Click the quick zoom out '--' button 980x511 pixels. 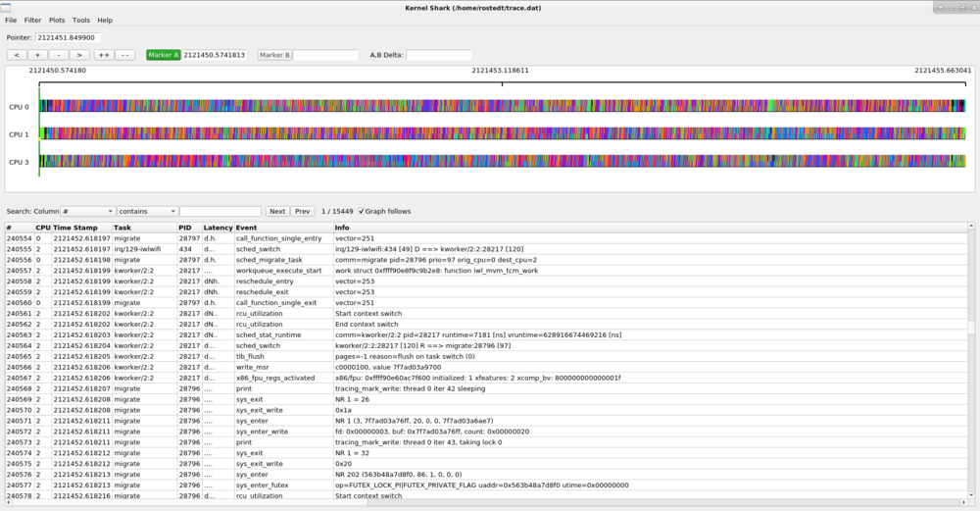(x=125, y=55)
